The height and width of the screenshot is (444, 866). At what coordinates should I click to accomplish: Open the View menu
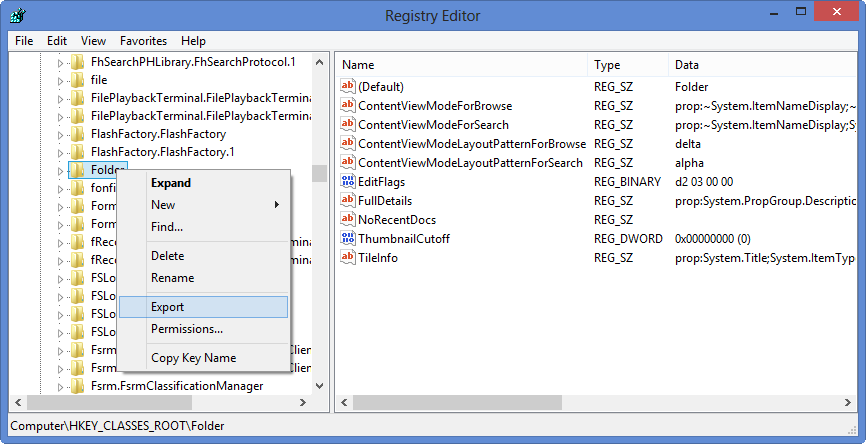[x=93, y=41]
